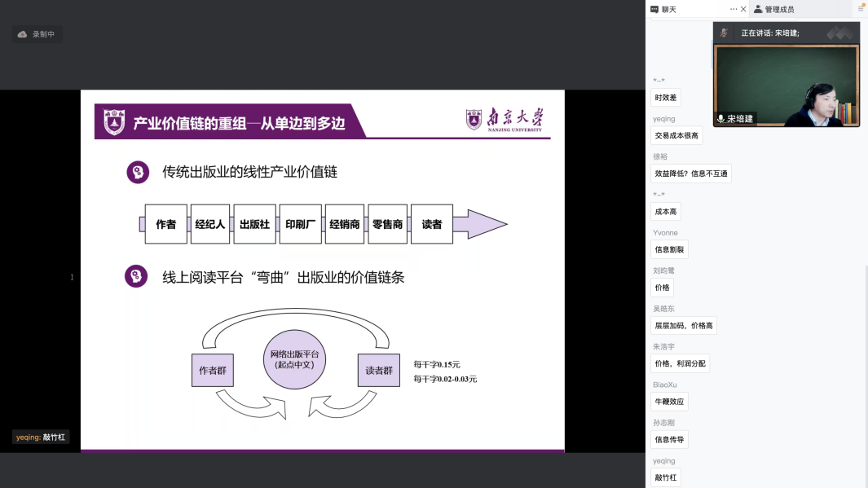Open the chat tab's three-dot options
Viewport: 868px width, 488px height.
point(734,10)
